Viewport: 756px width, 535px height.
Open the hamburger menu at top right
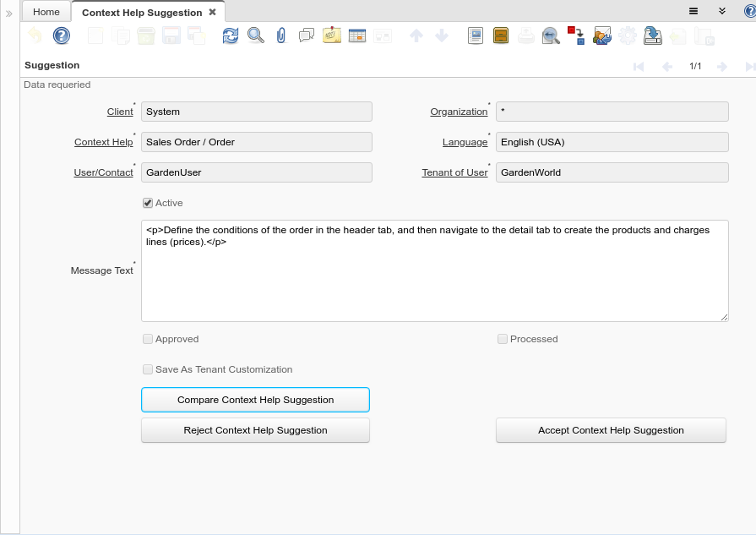point(693,11)
